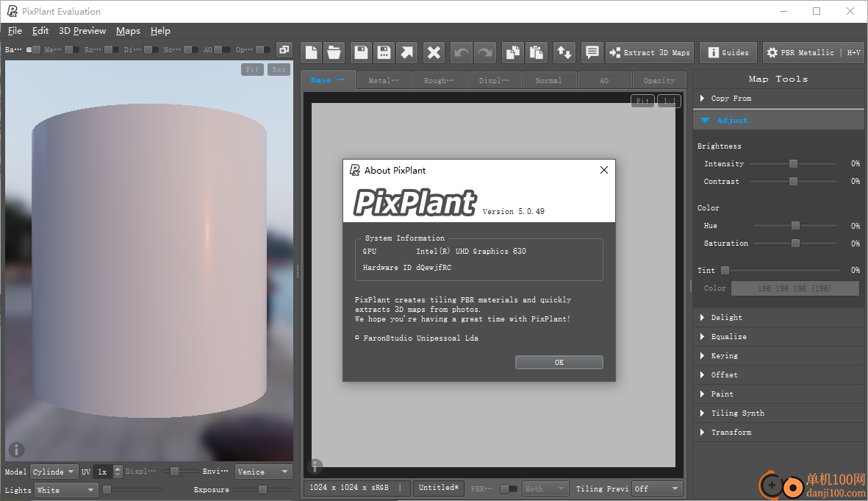Detach the 3D preview window icon

[x=284, y=50]
